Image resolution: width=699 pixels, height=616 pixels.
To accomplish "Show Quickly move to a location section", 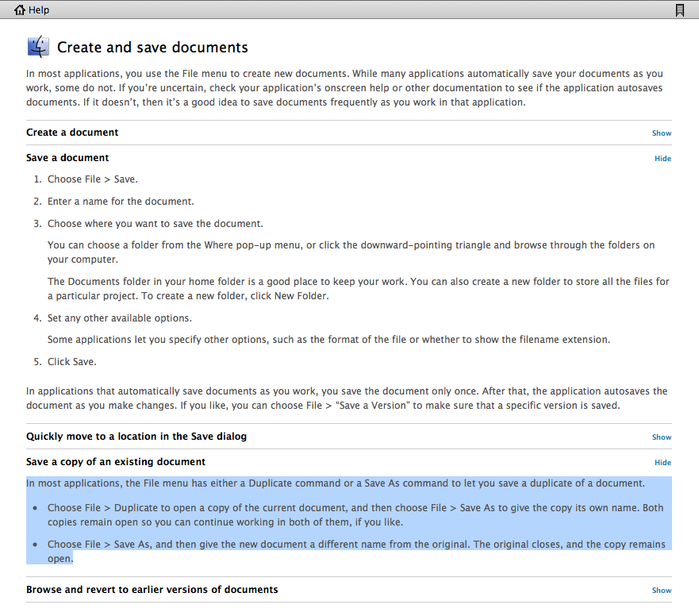I will [662, 437].
